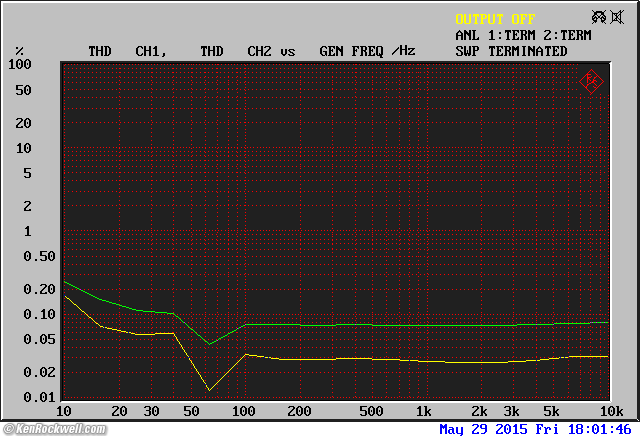Click the ANL 1:TERM 2:TERM status line
This screenshot has height=436, width=640.
[x=523, y=36]
